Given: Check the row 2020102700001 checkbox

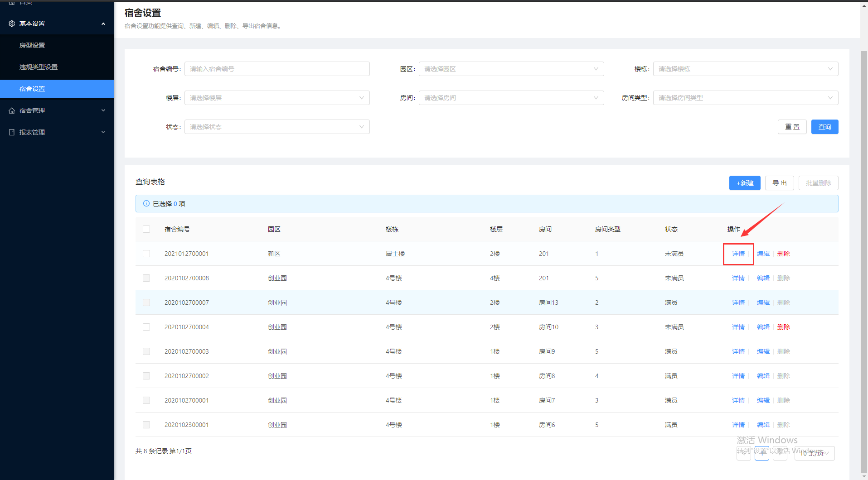Looking at the screenshot, I should (x=146, y=400).
